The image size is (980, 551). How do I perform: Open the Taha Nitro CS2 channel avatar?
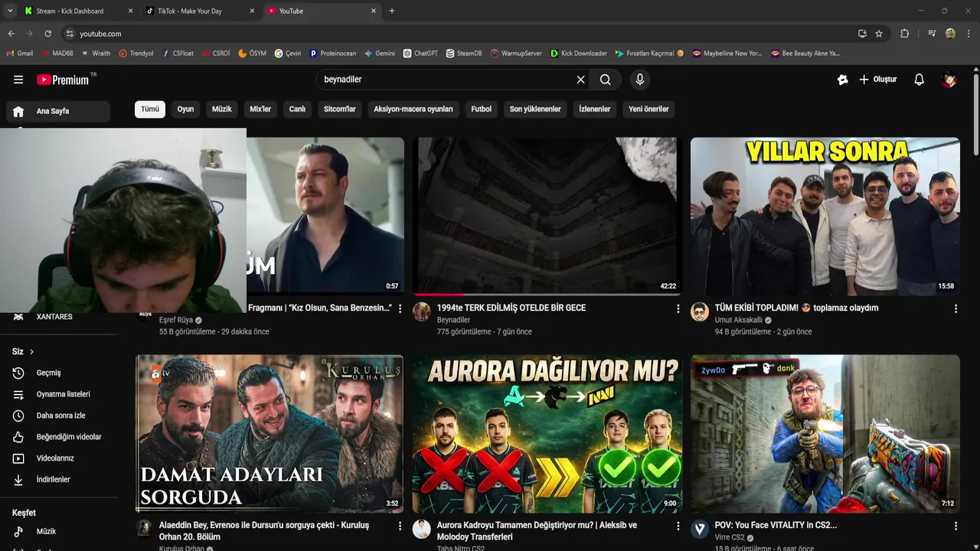[422, 529]
